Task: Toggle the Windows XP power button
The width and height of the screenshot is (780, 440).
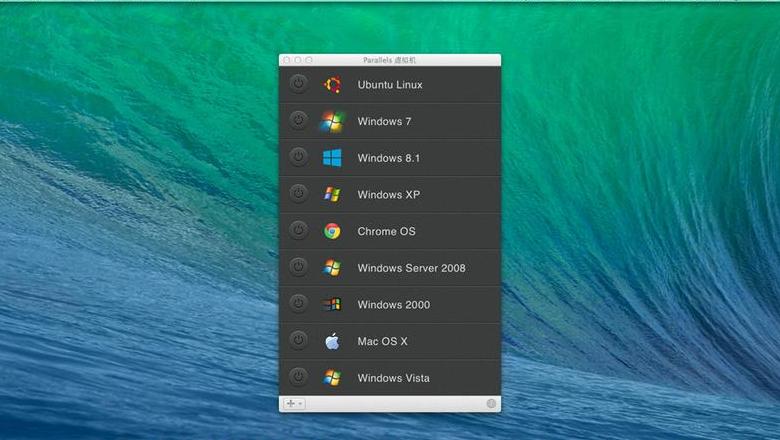Action: pos(298,193)
